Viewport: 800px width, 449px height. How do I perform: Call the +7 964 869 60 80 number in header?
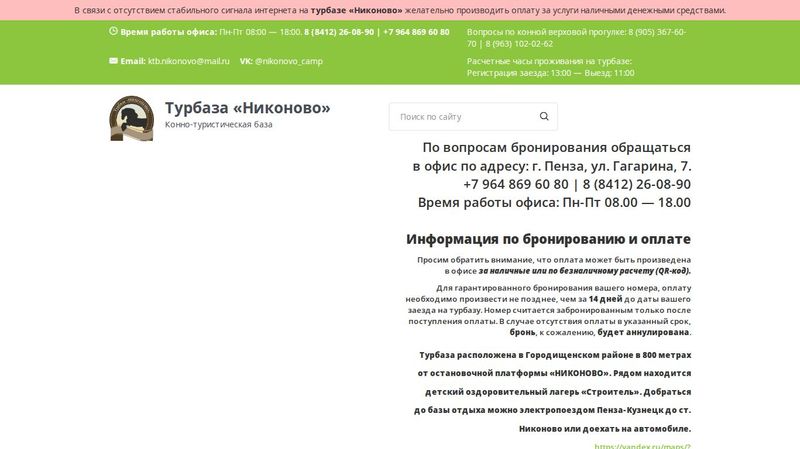click(x=416, y=32)
